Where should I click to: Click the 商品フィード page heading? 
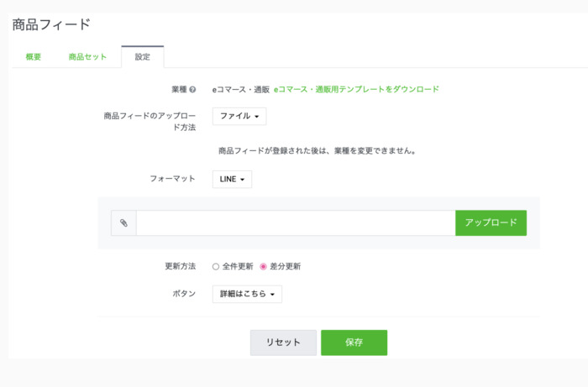(x=51, y=25)
